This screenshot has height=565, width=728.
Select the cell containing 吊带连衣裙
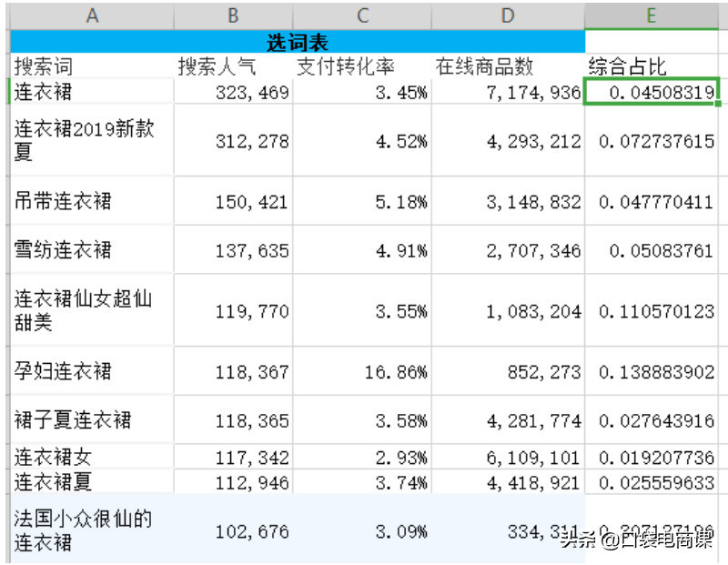pyautogui.click(x=91, y=201)
